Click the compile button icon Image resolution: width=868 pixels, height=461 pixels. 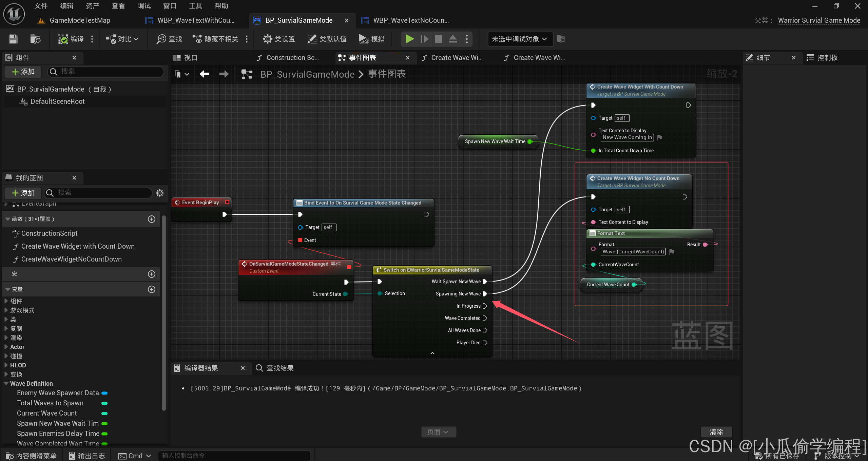[x=63, y=39]
